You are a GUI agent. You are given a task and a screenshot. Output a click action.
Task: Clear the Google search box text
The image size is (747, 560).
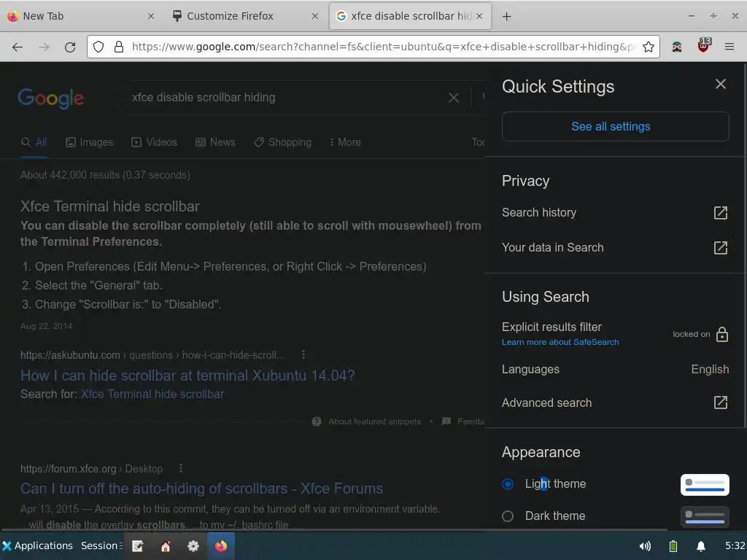[454, 98]
